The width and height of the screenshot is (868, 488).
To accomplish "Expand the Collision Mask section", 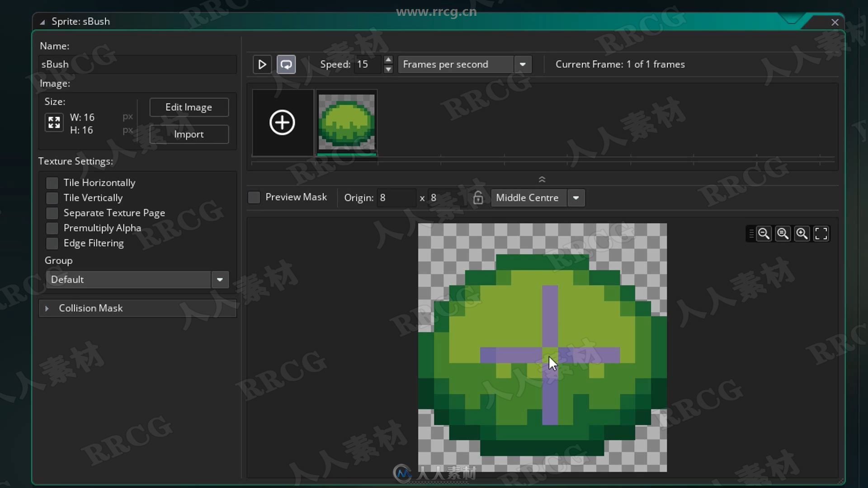I will [x=47, y=308].
